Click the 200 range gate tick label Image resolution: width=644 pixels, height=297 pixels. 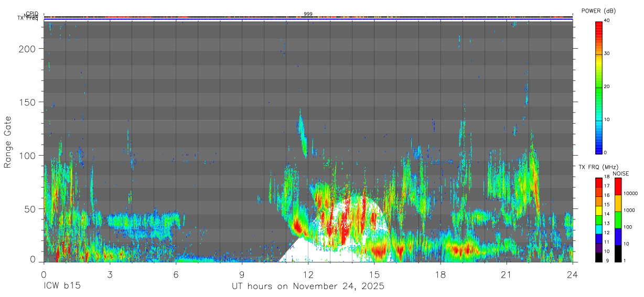[x=28, y=49]
